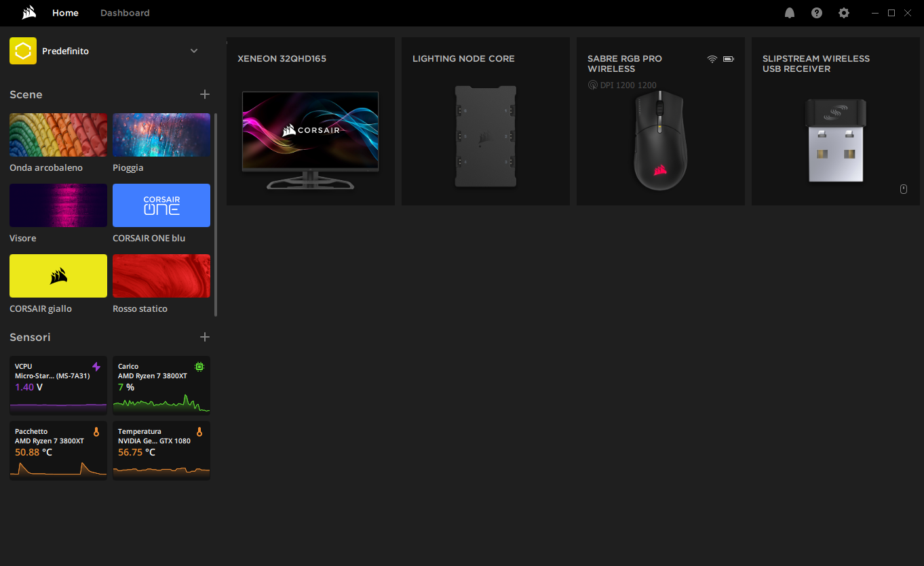Apply the CORSAIR ONE blu scene
Image resolution: width=924 pixels, height=566 pixels.
click(161, 205)
